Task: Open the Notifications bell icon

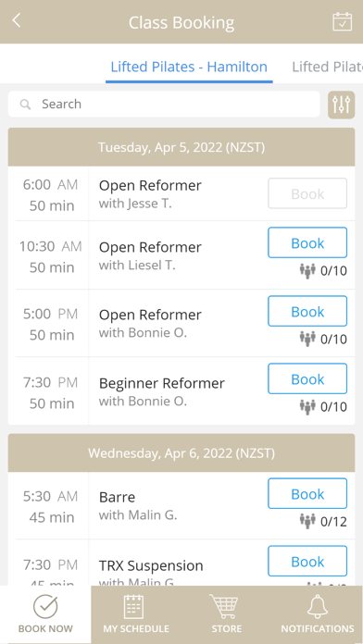Action: tap(318, 606)
